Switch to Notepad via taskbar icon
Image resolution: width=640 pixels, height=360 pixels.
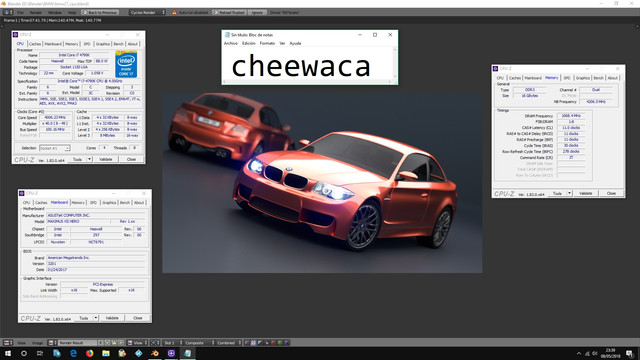point(187,353)
